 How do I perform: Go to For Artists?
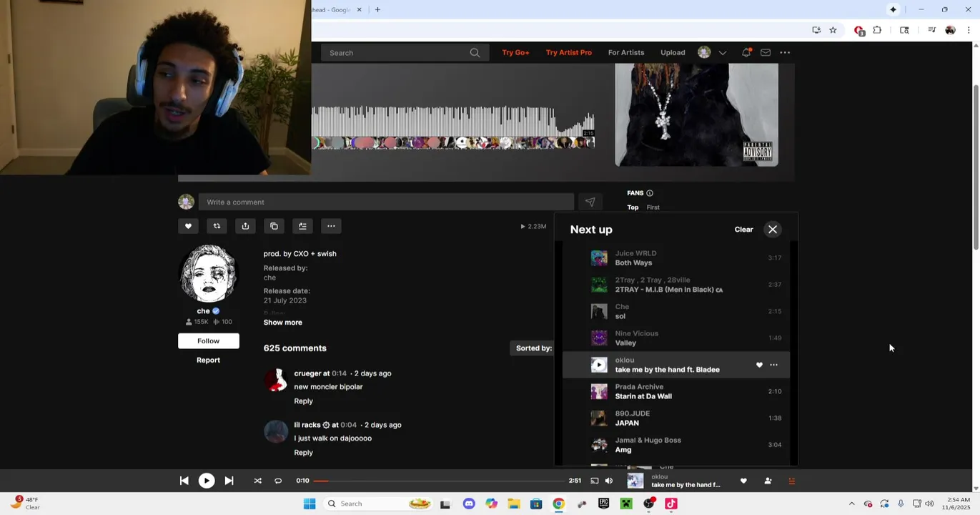coord(626,53)
